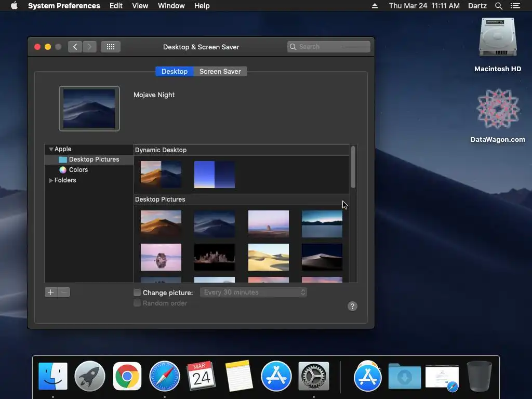The width and height of the screenshot is (532, 399).
Task: Open the Apple menu
Action: [14, 6]
